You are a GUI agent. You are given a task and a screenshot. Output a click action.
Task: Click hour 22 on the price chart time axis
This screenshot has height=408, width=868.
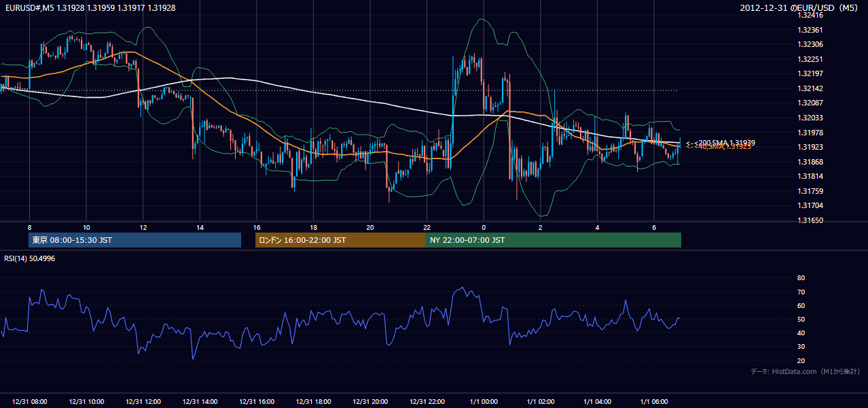pyautogui.click(x=427, y=228)
